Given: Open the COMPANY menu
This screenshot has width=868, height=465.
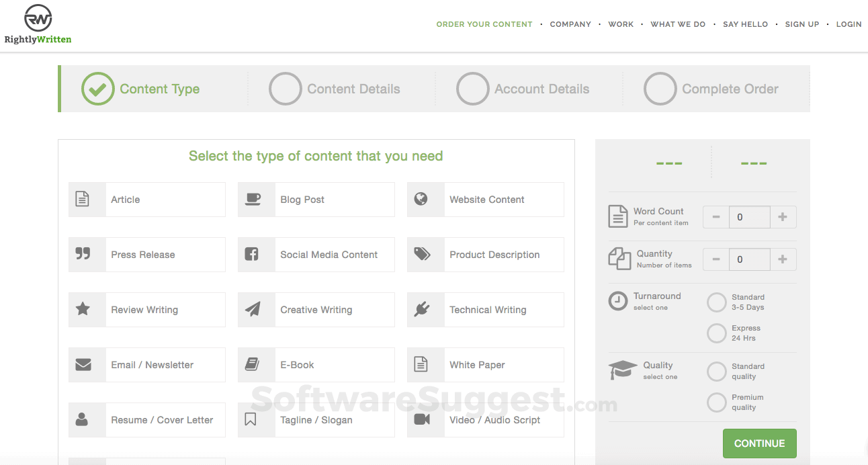Looking at the screenshot, I should pyautogui.click(x=570, y=24).
